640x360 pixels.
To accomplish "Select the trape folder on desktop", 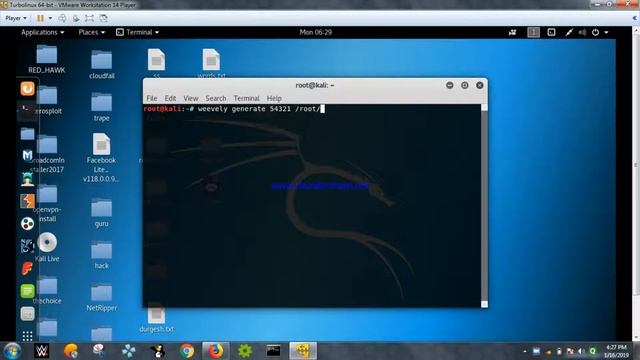I will pyautogui.click(x=102, y=107).
